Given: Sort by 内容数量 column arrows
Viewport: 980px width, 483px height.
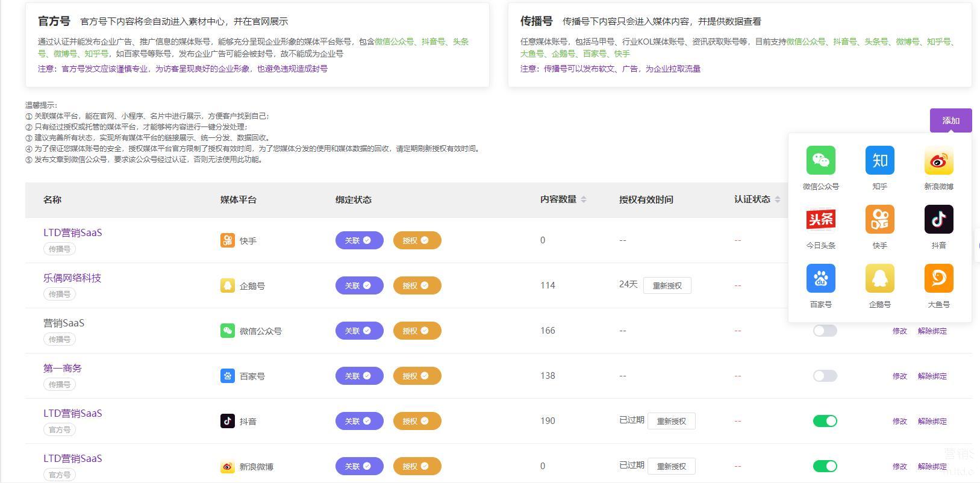Looking at the screenshot, I should pyautogui.click(x=584, y=199).
